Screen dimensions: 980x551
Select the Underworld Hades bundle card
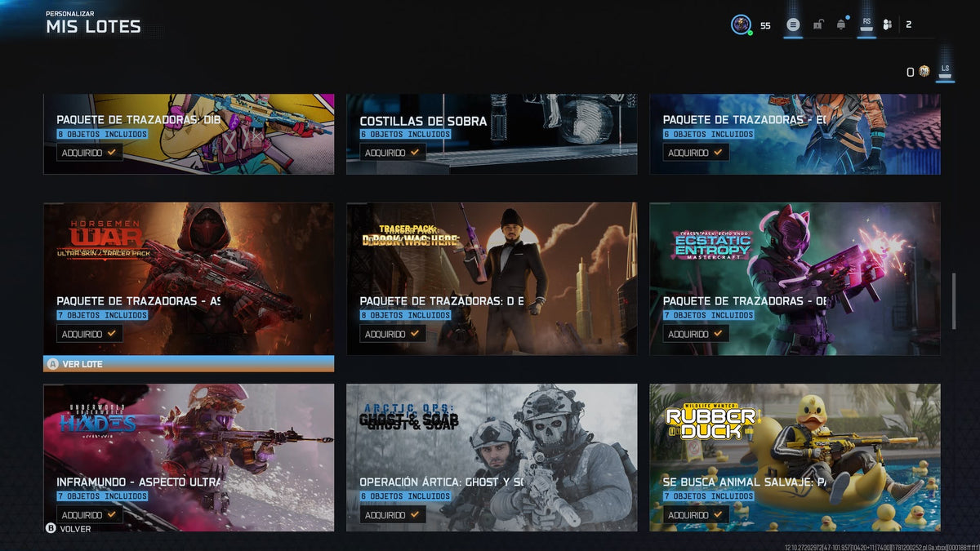[x=189, y=457]
